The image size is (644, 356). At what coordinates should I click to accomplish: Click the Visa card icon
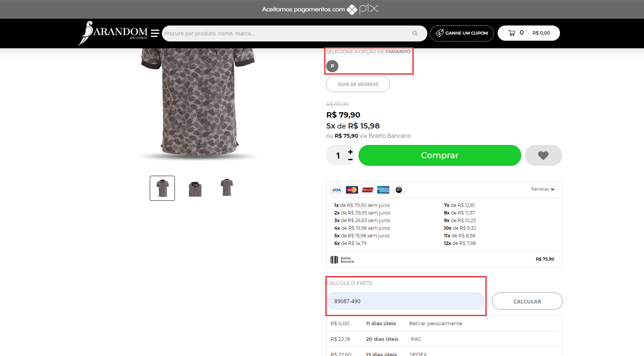click(x=336, y=190)
